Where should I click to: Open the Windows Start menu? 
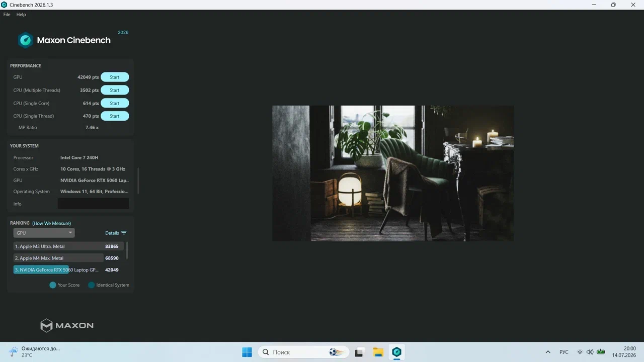point(247,352)
